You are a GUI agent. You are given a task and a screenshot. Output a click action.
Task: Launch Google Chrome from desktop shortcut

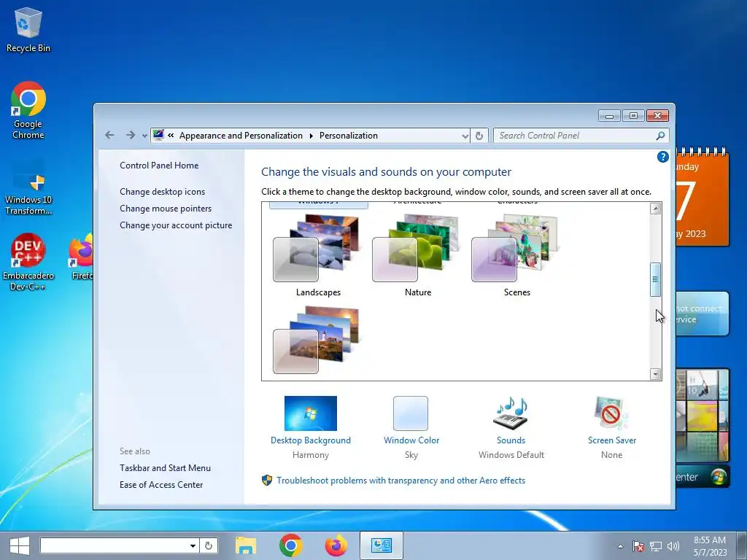point(28,110)
